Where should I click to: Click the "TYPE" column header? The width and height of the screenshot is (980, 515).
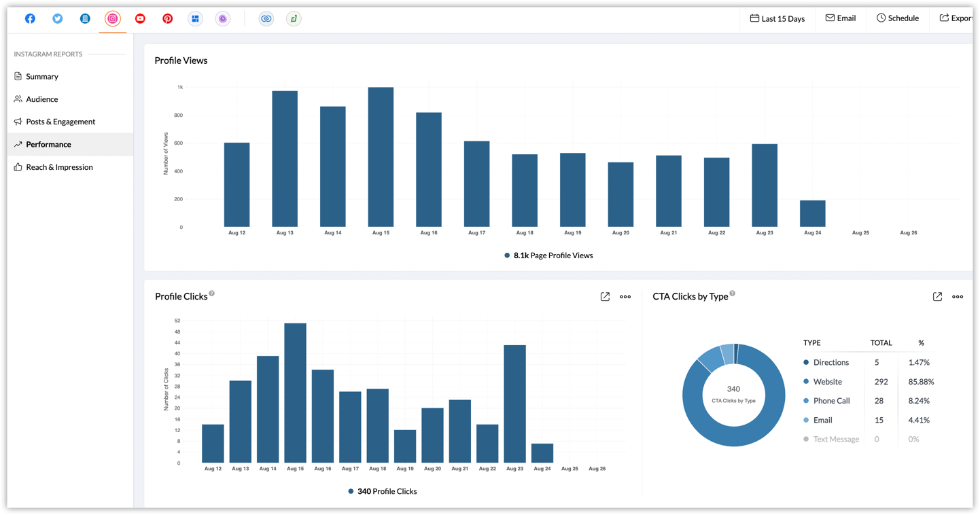(811, 343)
